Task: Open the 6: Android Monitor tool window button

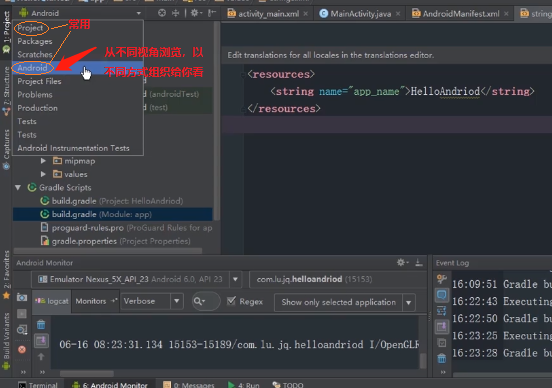Action: [x=110, y=385]
